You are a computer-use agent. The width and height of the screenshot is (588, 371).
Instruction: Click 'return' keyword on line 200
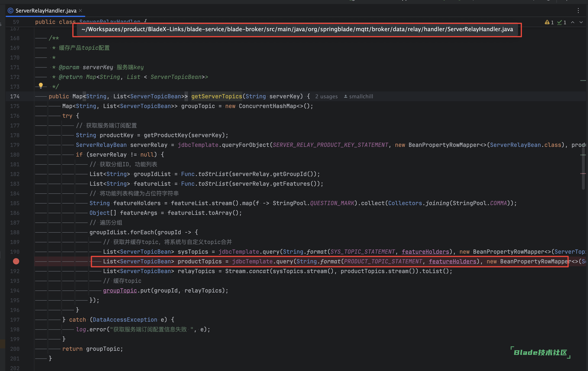pos(73,349)
